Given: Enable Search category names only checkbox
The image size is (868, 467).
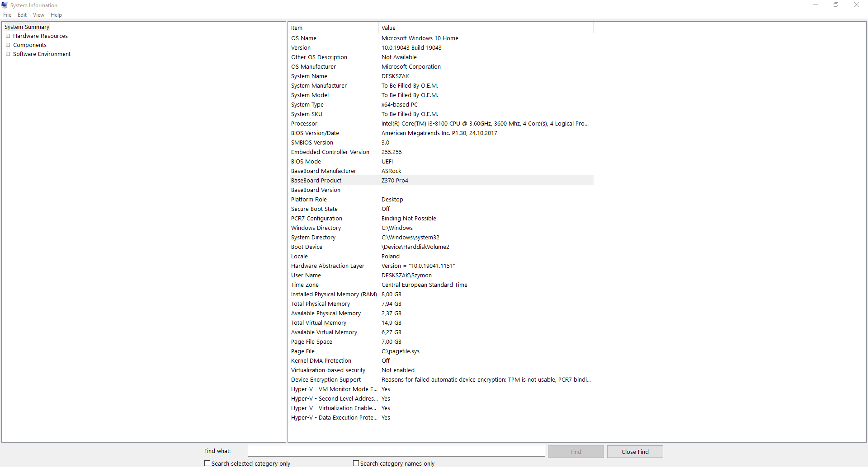Looking at the screenshot, I should click(x=356, y=463).
